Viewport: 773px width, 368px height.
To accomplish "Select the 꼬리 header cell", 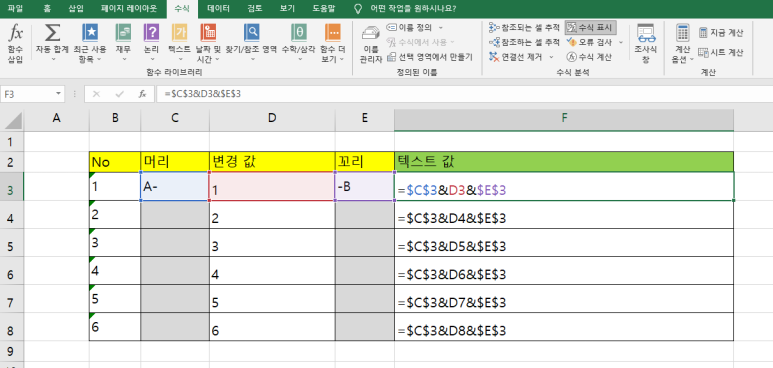I will pos(365,162).
